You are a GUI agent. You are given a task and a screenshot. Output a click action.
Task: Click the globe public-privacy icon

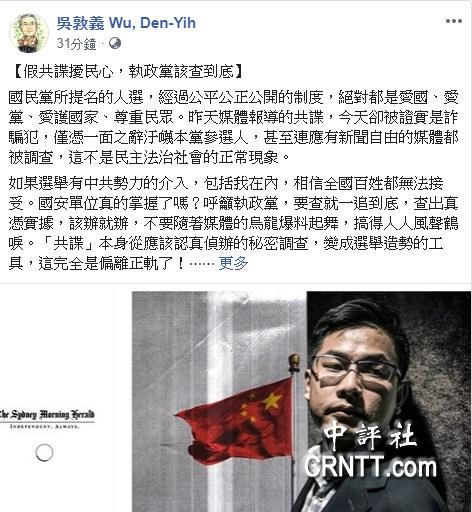[x=114, y=43]
